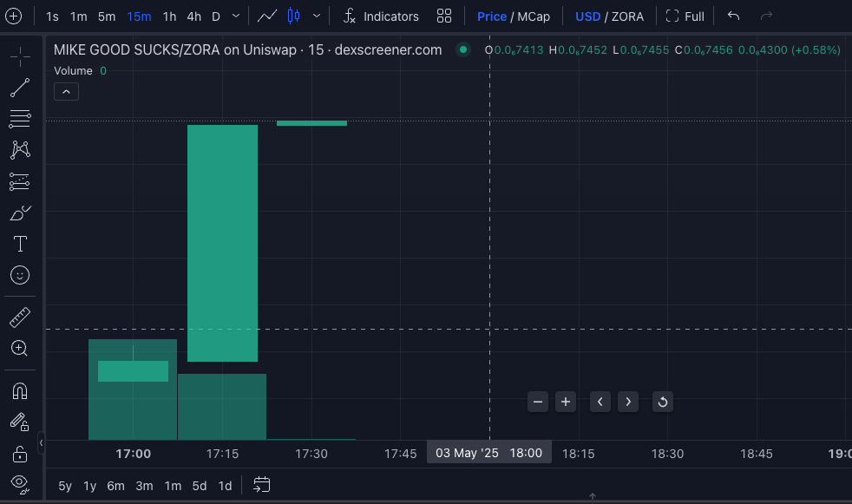Screen dimensions: 852x504
Task: Toggle stay in drawing mode
Action: 20,422
